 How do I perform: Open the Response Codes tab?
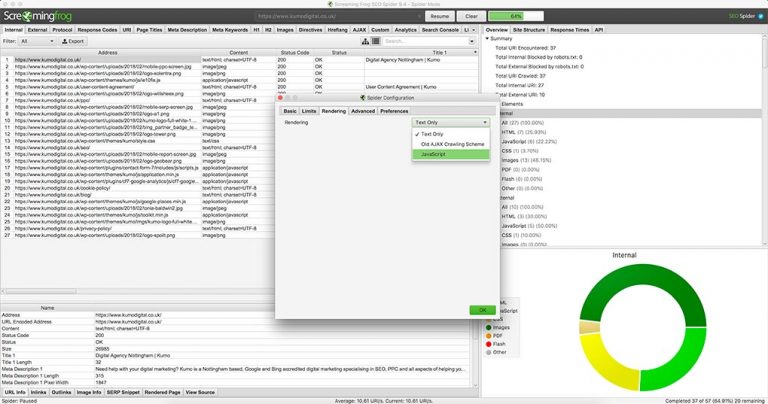click(x=97, y=30)
